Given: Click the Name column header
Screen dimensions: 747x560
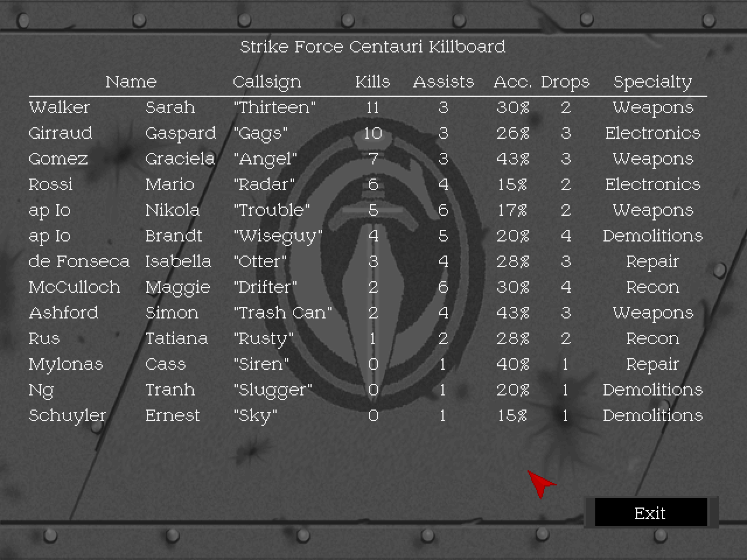Looking at the screenshot, I should tap(131, 82).
